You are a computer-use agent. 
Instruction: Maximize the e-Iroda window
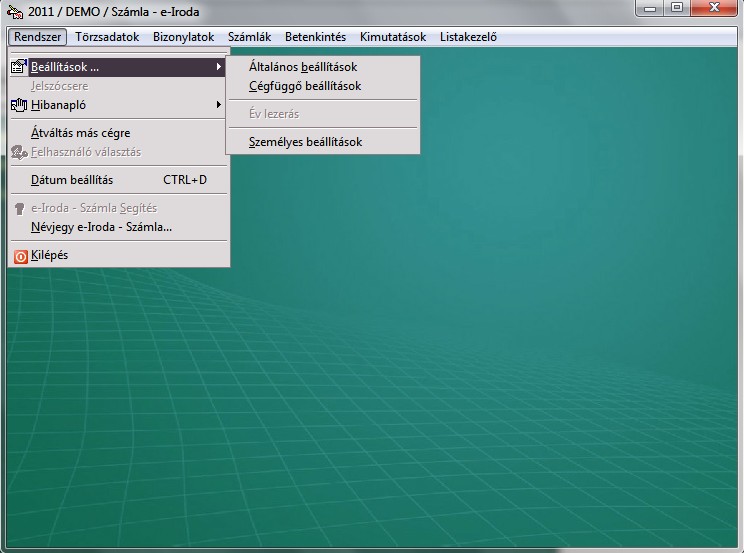click(x=677, y=8)
